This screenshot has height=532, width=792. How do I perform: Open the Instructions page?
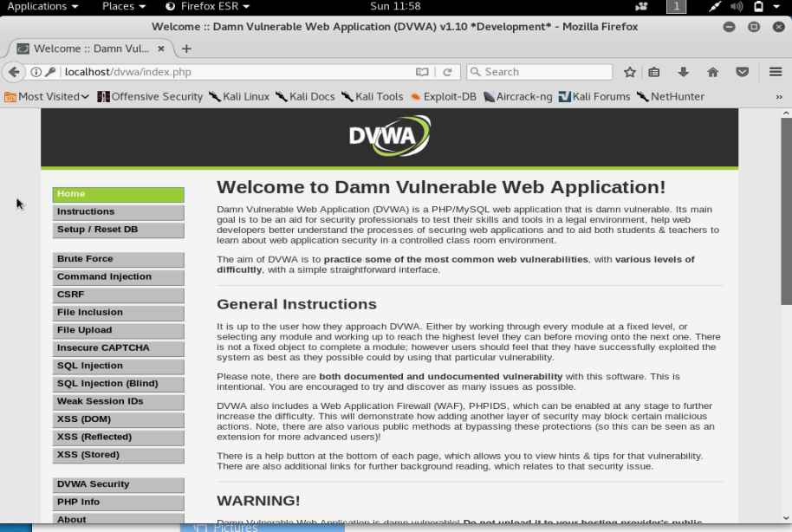coord(118,212)
